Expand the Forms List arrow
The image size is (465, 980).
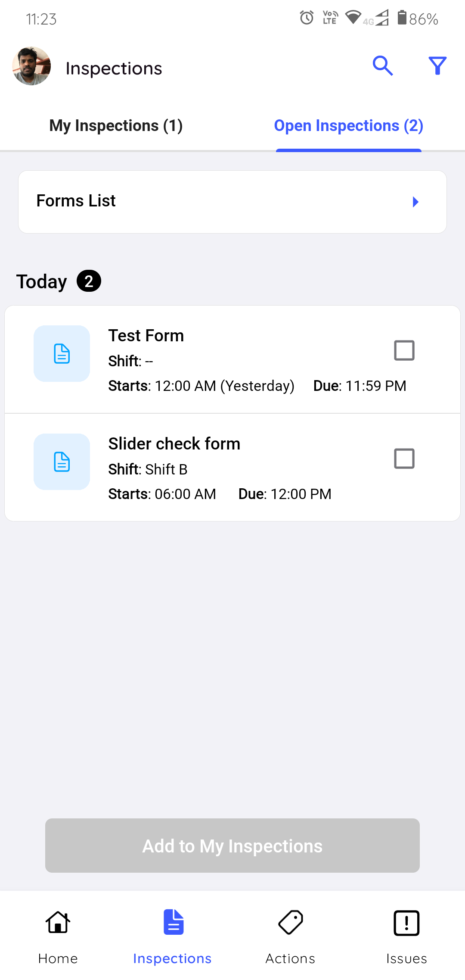[415, 202]
